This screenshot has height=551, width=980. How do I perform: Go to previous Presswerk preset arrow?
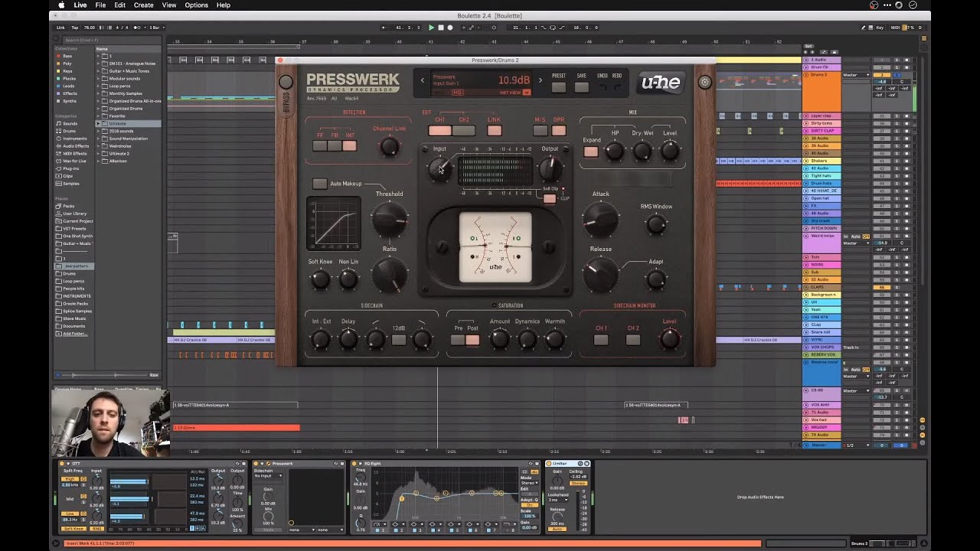pos(422,80)
